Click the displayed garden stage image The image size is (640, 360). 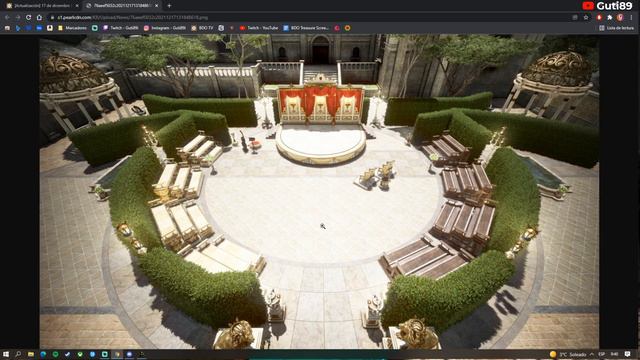(319, 191)
